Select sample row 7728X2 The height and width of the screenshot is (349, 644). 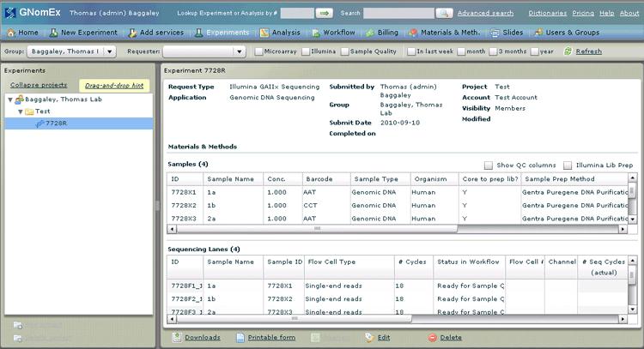pos(398,206)
